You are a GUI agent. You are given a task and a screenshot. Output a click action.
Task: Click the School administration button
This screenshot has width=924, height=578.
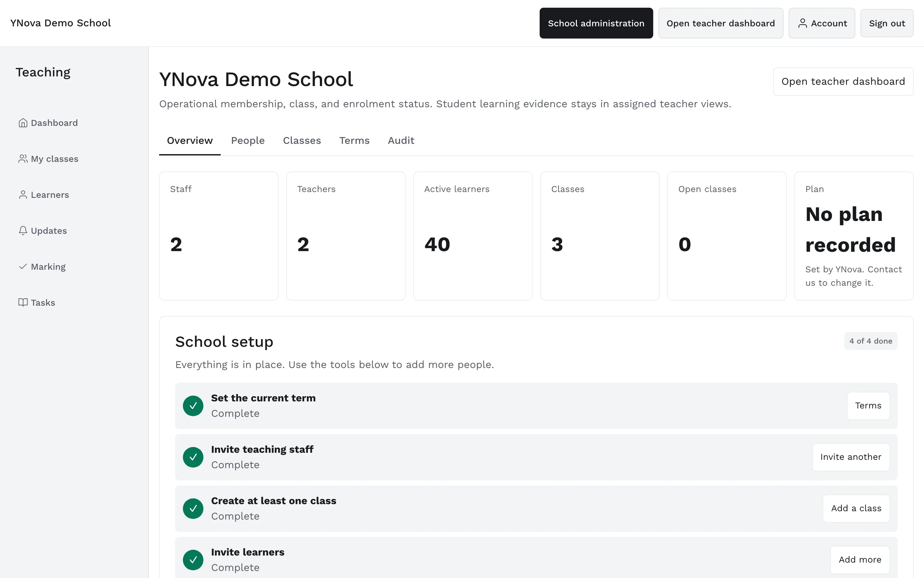(x=596, y=23)
